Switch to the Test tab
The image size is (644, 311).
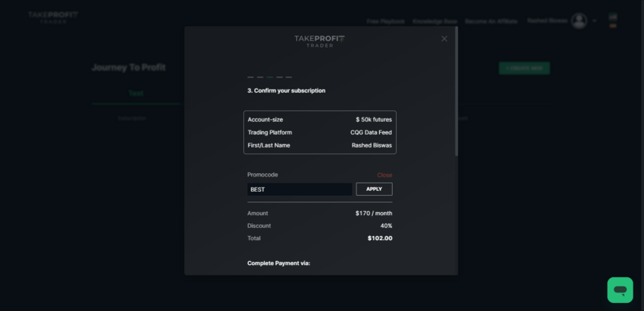coord(136,93)
